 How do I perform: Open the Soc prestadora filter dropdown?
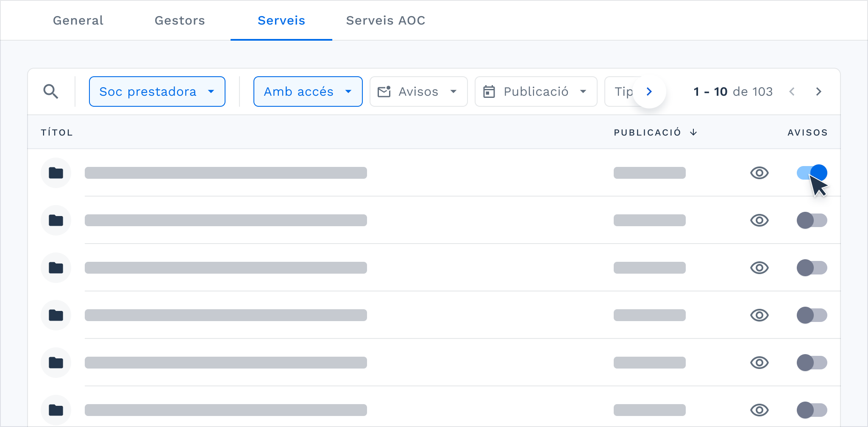point(157,91)
